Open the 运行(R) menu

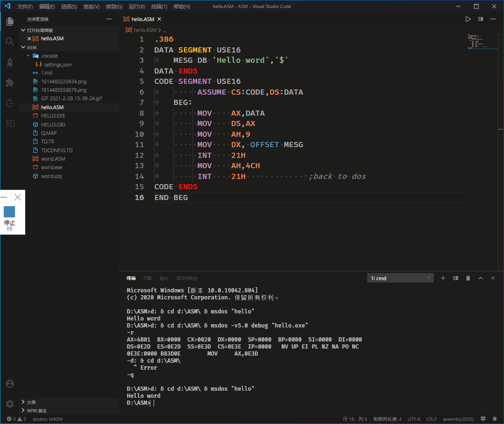136,6
